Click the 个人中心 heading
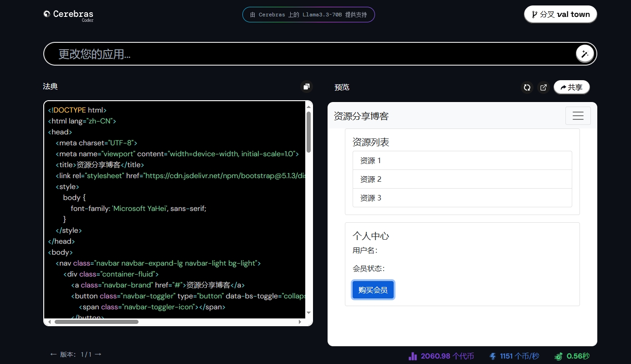This screenshot has height=364, width=631. tap(371, 236)
